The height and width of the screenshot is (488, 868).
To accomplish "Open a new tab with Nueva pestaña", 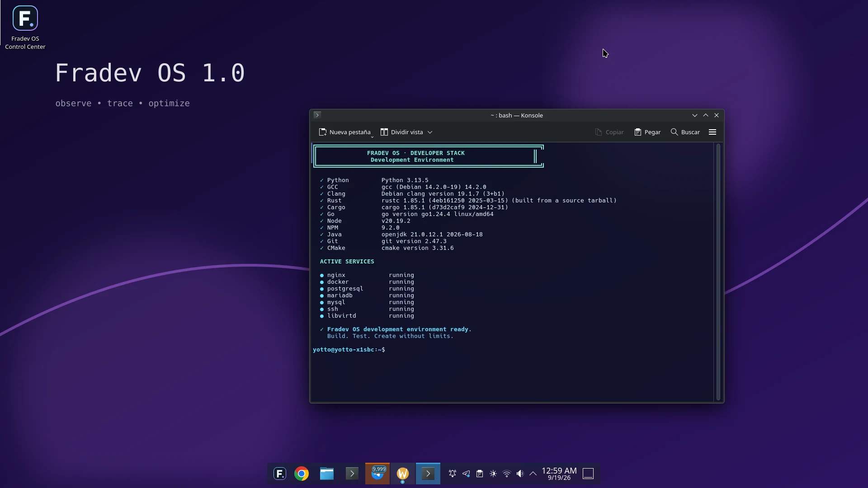I will point(344,132).
